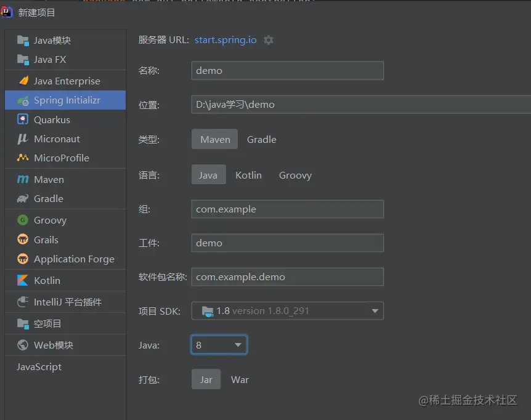Image resolution: width=531 pixels, height=420 pixels.
Task: Select Groovy in left project list
Action: [65, 220]
